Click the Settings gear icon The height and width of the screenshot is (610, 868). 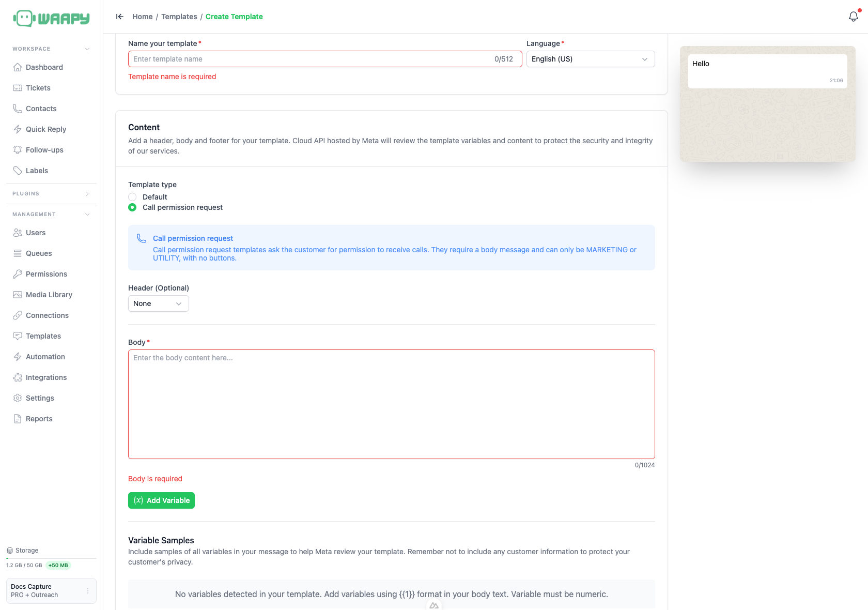pyautogui.click(x=18, y=398)
